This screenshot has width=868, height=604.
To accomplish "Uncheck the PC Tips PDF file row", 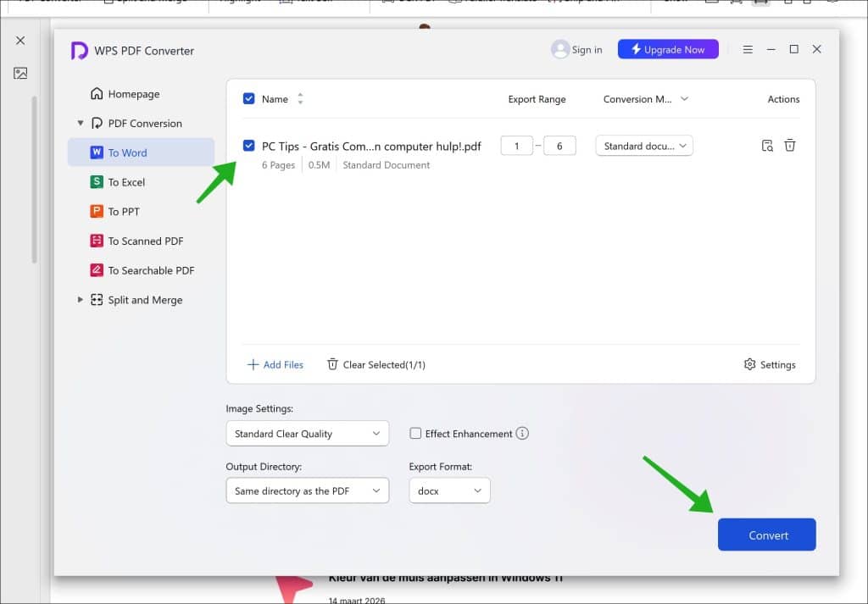I will [x=248, y=145].
